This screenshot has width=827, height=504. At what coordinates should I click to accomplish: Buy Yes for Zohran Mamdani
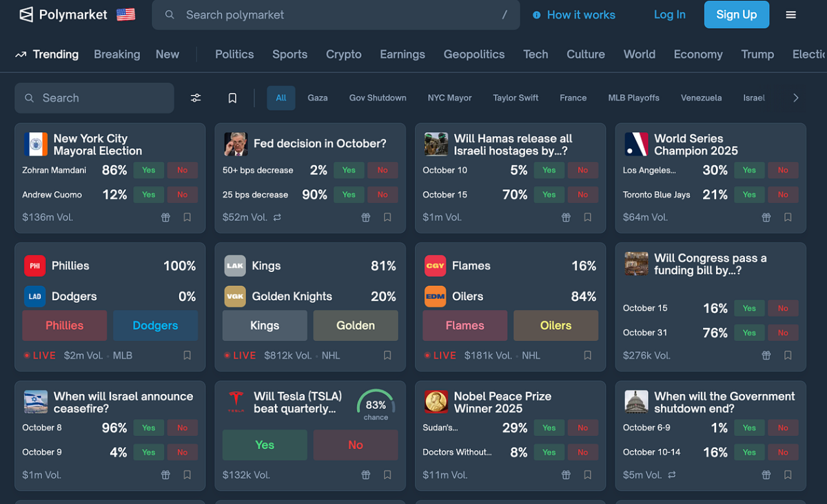pyautogui.click(x=149, y=170)
